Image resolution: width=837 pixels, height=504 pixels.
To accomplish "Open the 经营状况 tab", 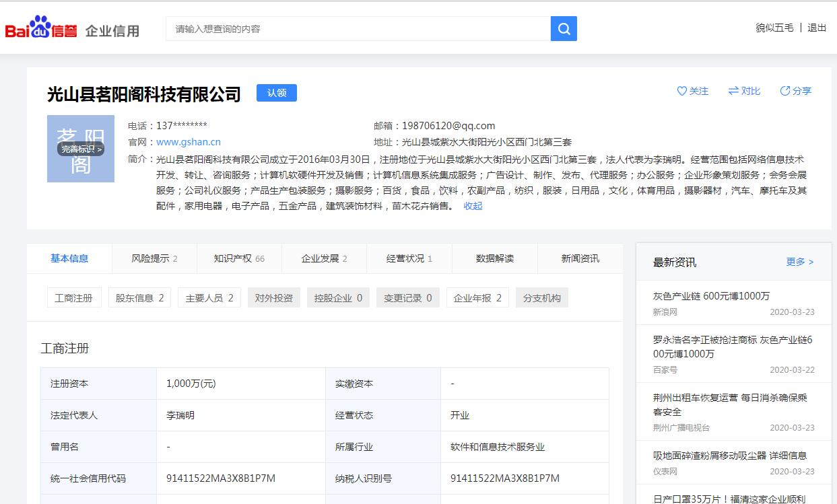I will [x=409, y=258].
